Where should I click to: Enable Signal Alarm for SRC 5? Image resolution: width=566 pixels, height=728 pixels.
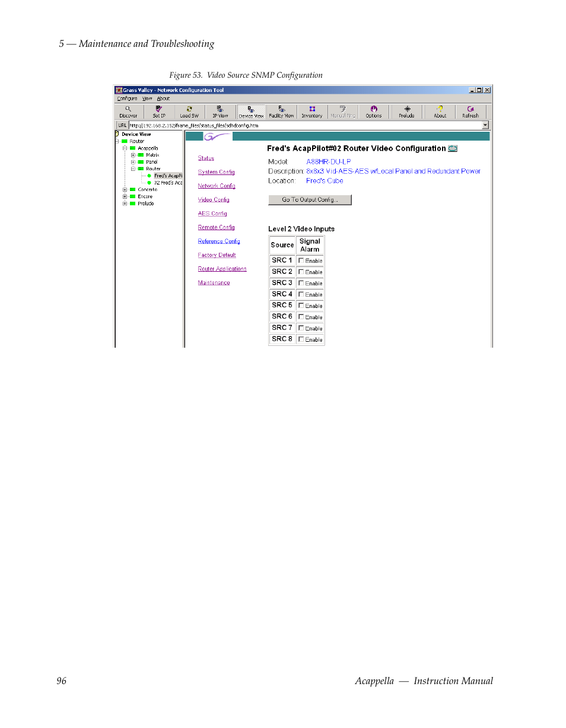(301, 306)
